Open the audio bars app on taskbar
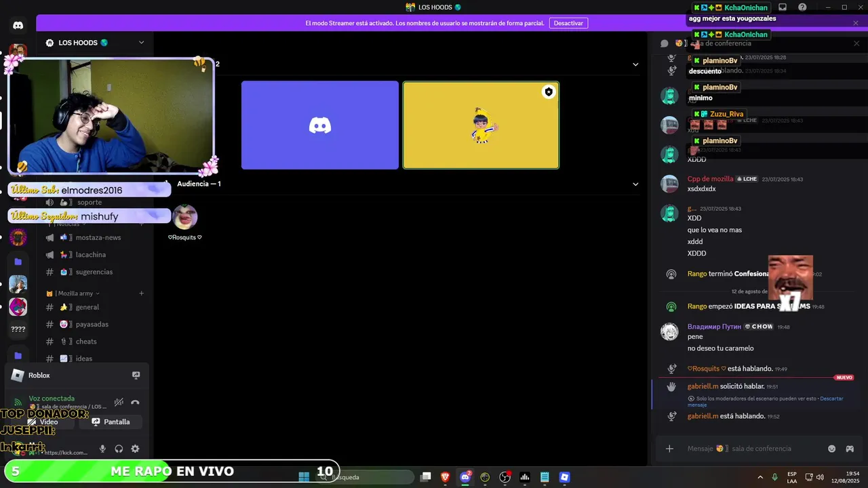Viewport: 868px width, 488px height. coord(525,477)
